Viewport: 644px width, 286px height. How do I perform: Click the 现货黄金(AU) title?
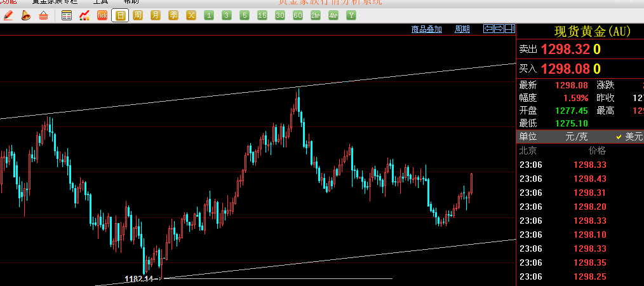coord(593,32)
